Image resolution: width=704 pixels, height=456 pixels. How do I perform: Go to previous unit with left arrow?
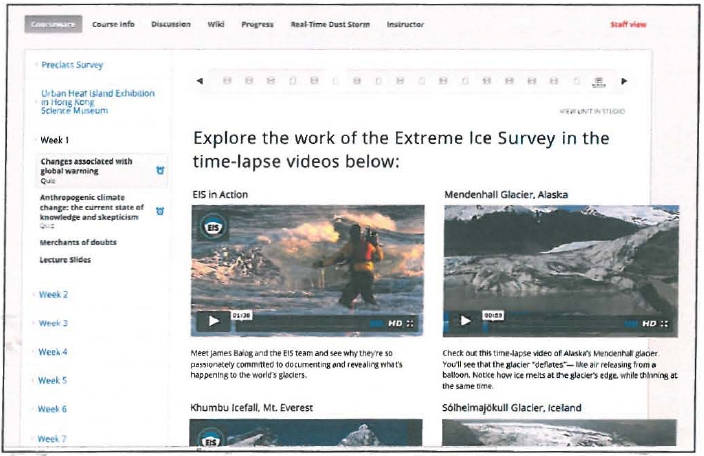(200, 81)
